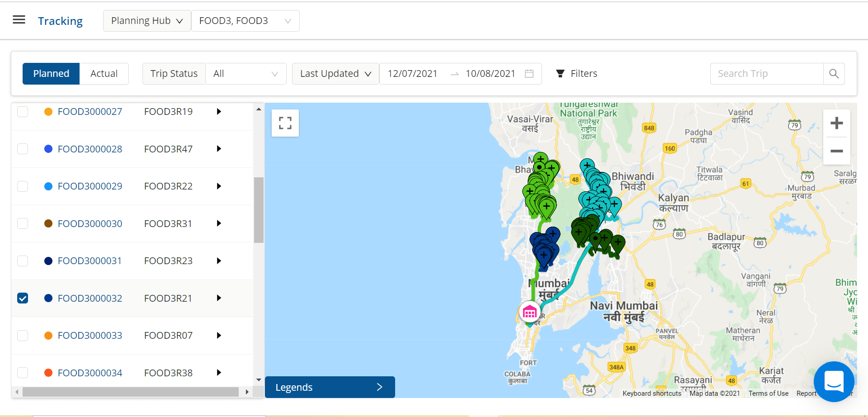Open the hamburger navigation menu
Image resolution: width=868 pixels, height=417 pixels.
point(19,20)
